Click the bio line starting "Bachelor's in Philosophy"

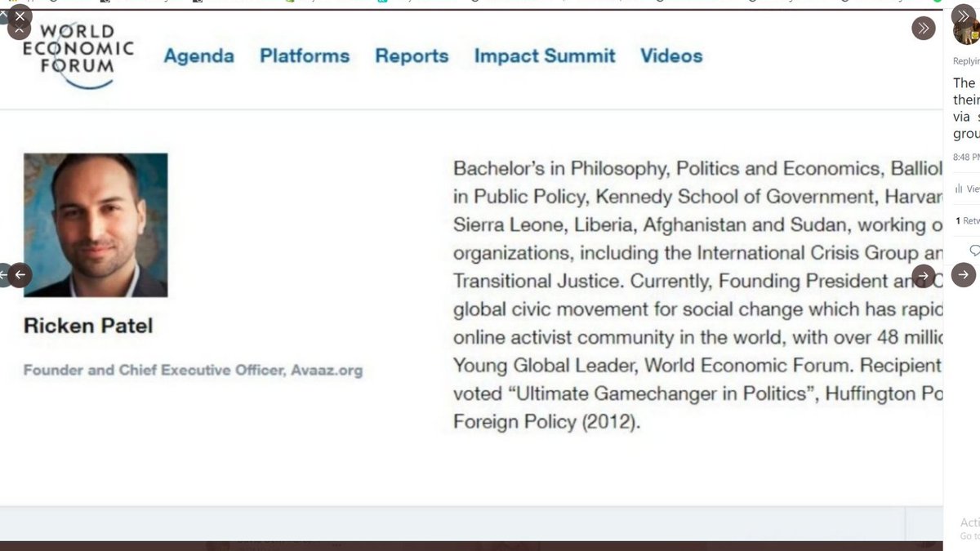coord(698,169)
